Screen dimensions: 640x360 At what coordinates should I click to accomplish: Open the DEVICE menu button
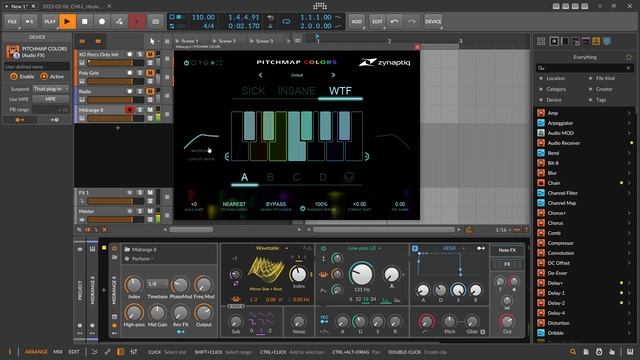point(433,21)
